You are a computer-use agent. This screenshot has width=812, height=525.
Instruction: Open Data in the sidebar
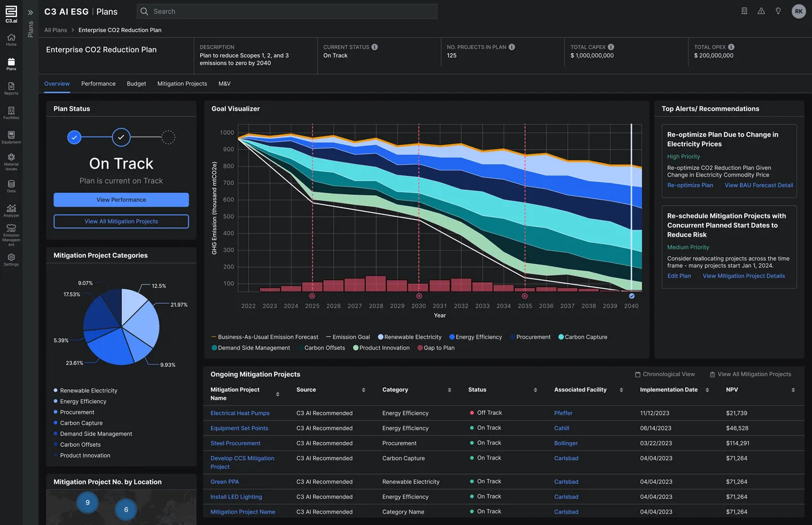click(x=11, y=186)
